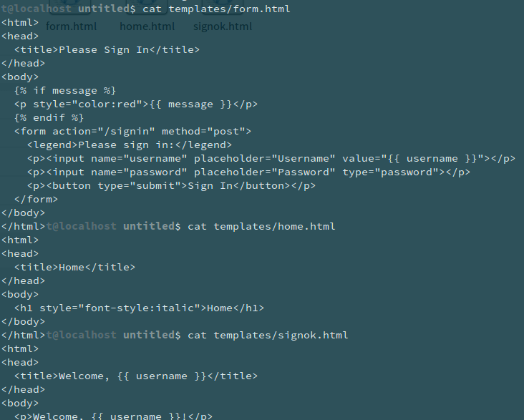Place cursor on '{% if message %}' line
Viewport: 524px width, 420px height.
click(x=65, y=91)
